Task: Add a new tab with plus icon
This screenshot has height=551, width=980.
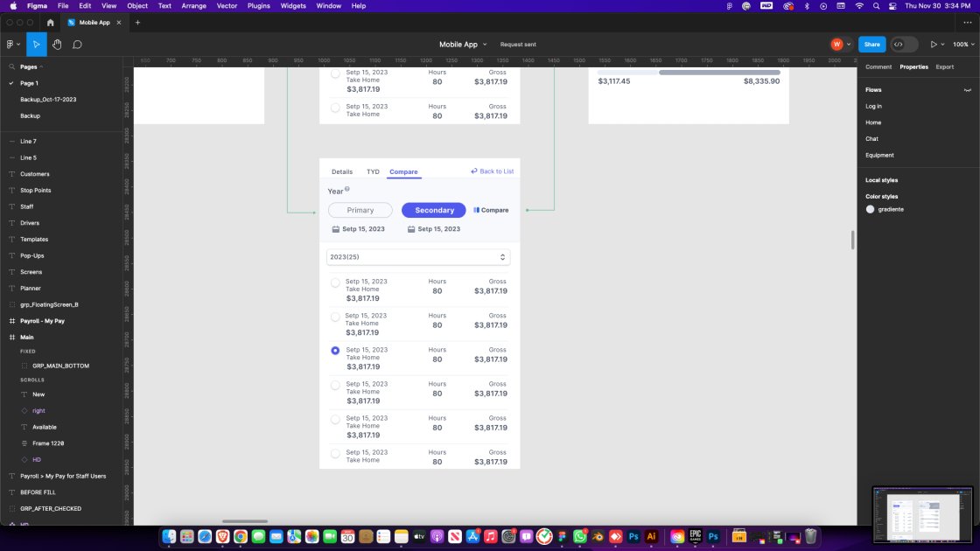Action: (137, 22)
